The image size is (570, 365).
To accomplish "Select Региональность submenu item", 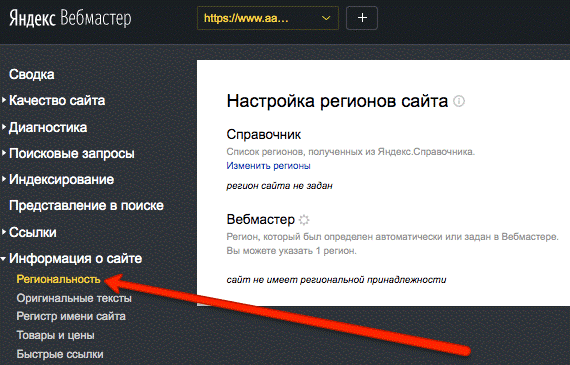I will click(59, 279).
